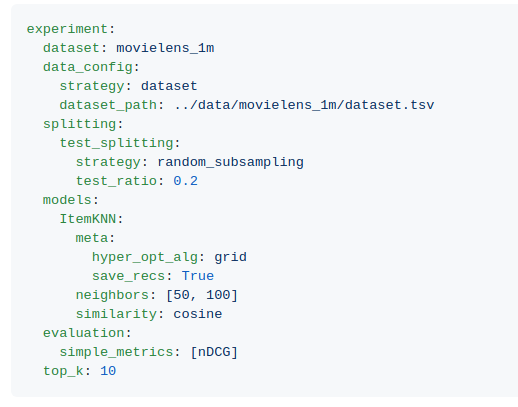The height and width of the screenshot is (407, 518).
Task: Click the models key
Action: pos(67,200)
